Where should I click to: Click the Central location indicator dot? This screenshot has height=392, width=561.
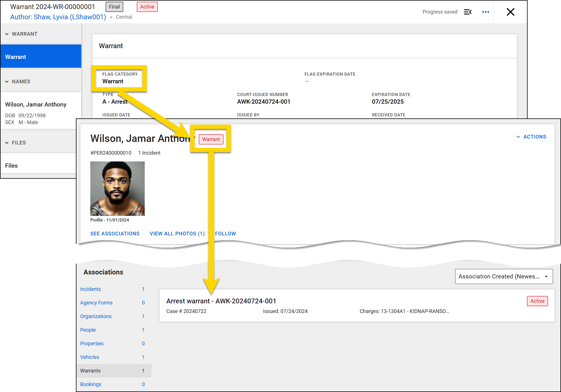coord(111,17)
